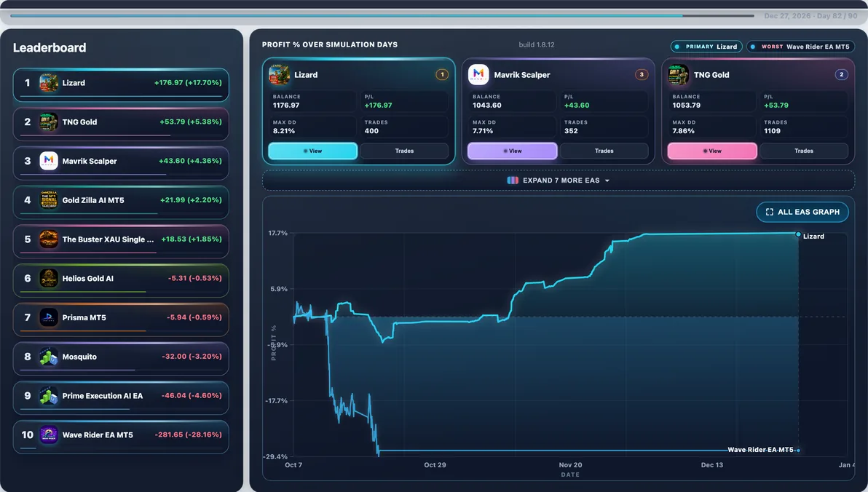Click the Mavrik Scalper card logo
Screen dimensions: 868x492
[x=479, y=75]
